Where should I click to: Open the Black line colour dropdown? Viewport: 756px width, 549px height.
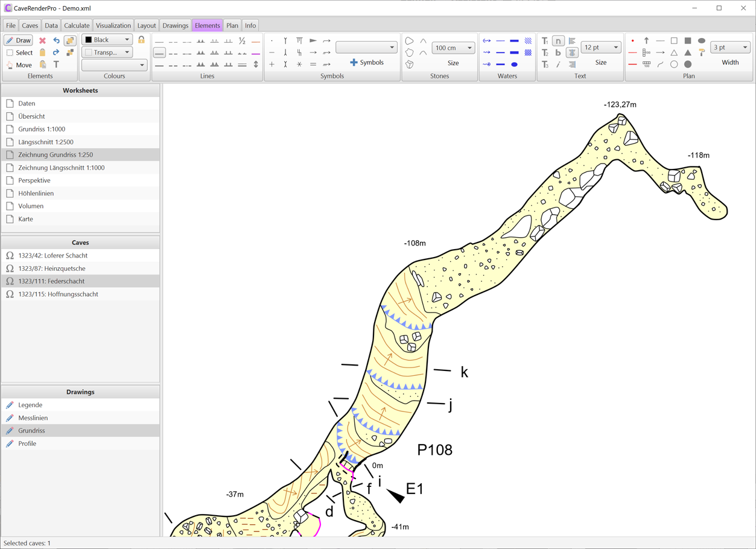[107, 40]
